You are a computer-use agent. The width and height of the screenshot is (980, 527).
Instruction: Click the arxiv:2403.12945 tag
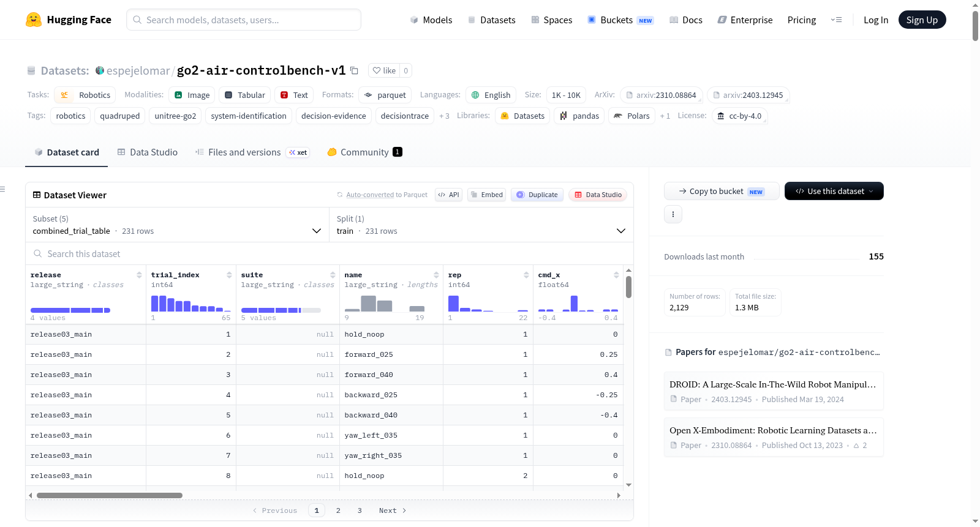(748, 95)
